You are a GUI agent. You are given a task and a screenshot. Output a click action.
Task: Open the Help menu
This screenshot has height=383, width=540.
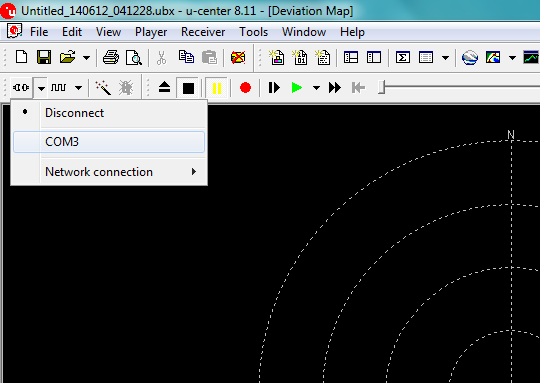352,32
